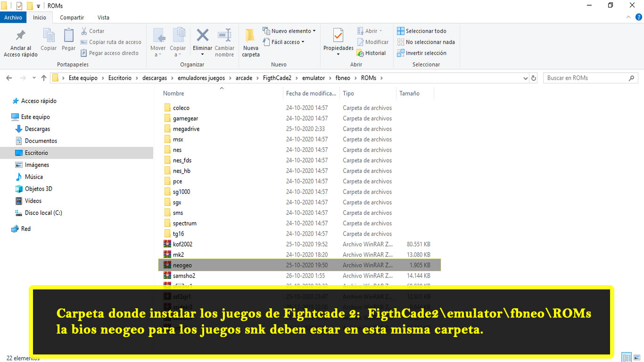Collapse the ribbon with the chevron arrow
Viewport: 644px width, 362px height.
tap(629, 17)
